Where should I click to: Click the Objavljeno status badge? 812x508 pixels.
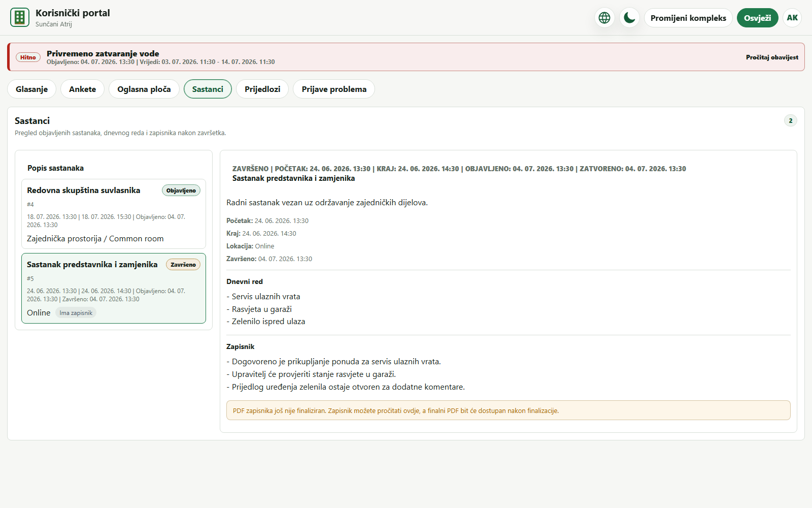(181, 190)
